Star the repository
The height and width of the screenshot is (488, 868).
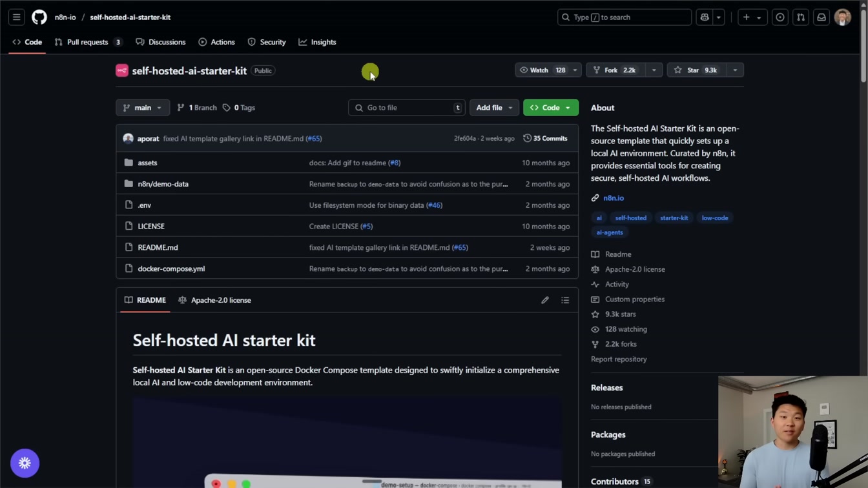click(696, 70)
